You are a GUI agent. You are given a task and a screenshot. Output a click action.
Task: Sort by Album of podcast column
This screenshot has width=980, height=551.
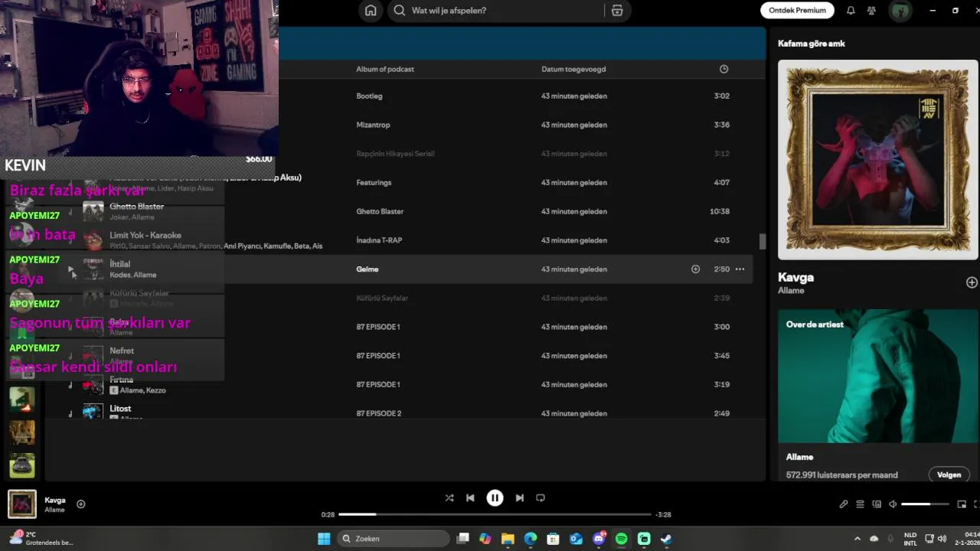[385, 69]
